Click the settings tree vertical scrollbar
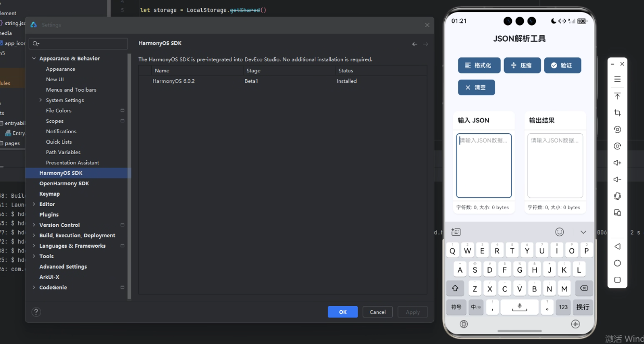This screenshot has width=644, height=344. coord(130,176)
